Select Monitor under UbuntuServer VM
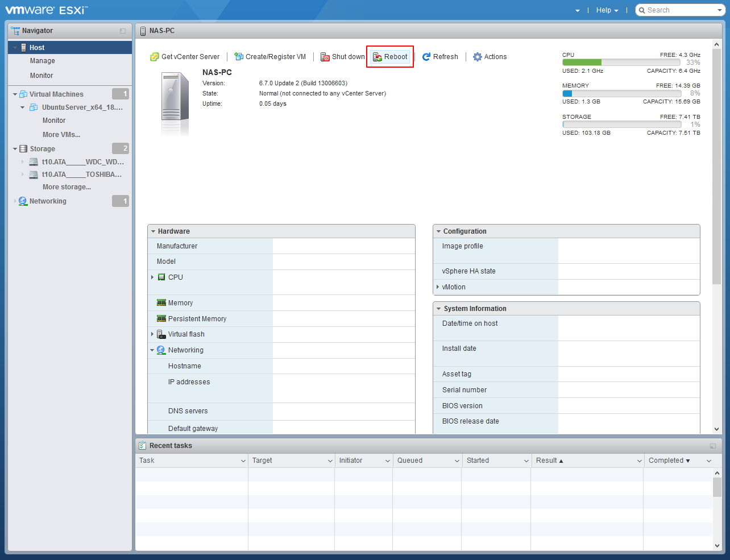 pos(54,121)
